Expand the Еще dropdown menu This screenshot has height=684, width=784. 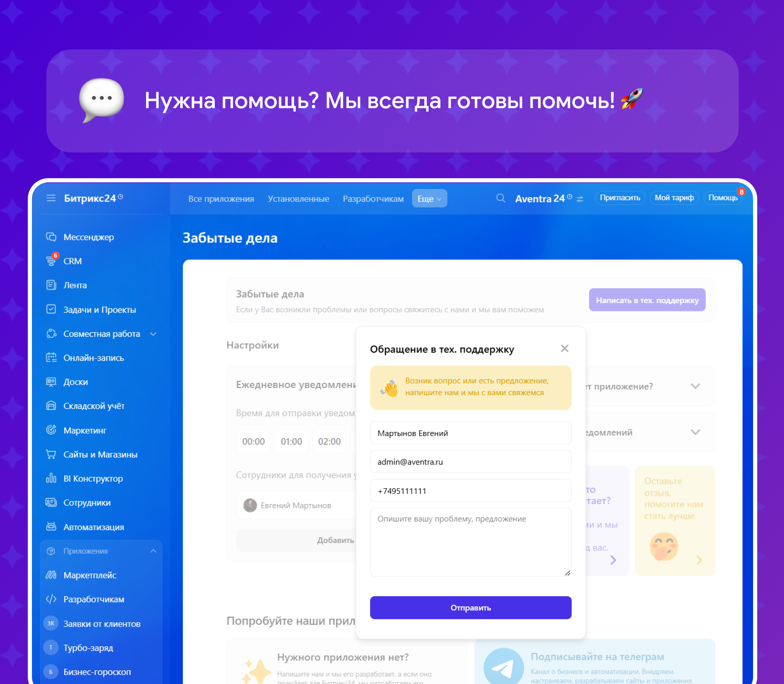tap(429, 198)
